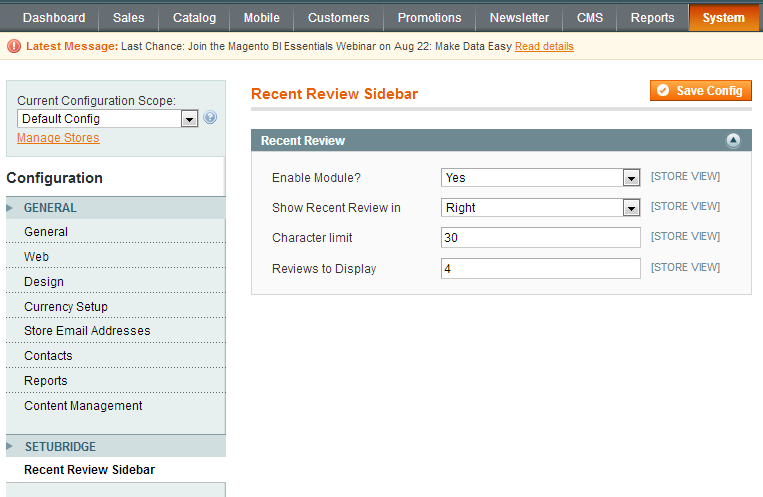Viewport: 763px width, 497px height.
Task: Open the Catalog menu
Action: [194, 18]
